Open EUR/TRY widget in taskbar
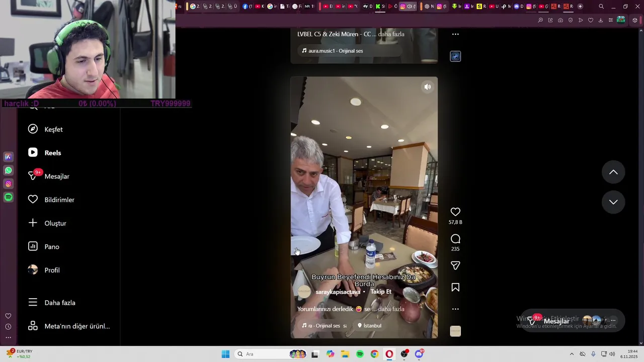The image size is (644, 362). (20, 354)
